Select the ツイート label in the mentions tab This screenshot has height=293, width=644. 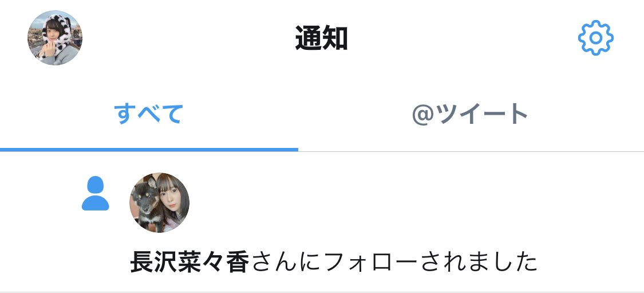[x=482, y=114]
